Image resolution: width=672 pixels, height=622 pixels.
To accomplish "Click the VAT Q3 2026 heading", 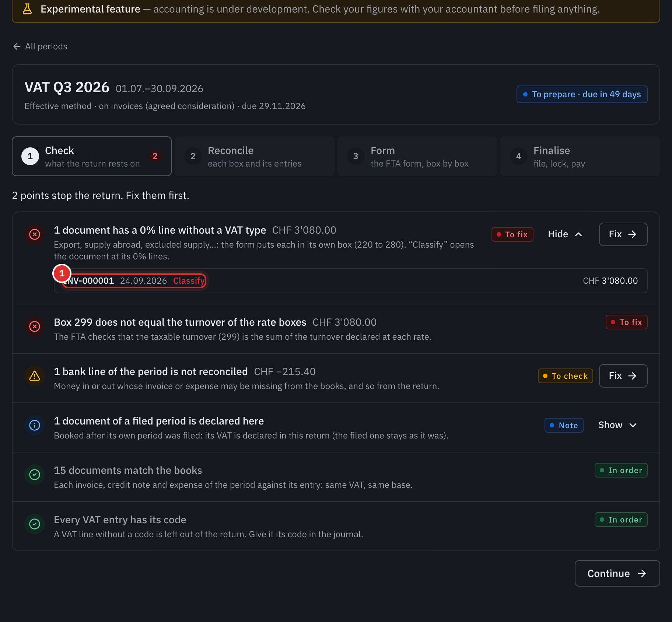I will click(67, 87).
